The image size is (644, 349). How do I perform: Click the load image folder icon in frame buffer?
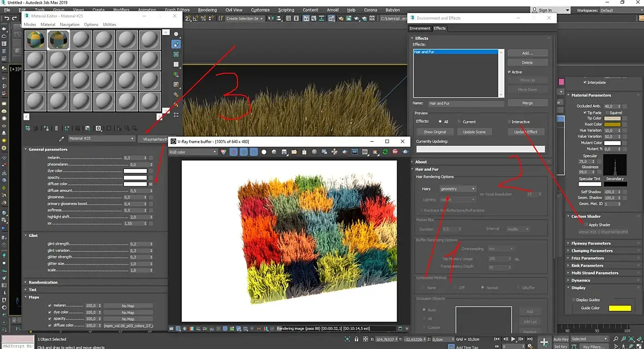coord(294,152)
